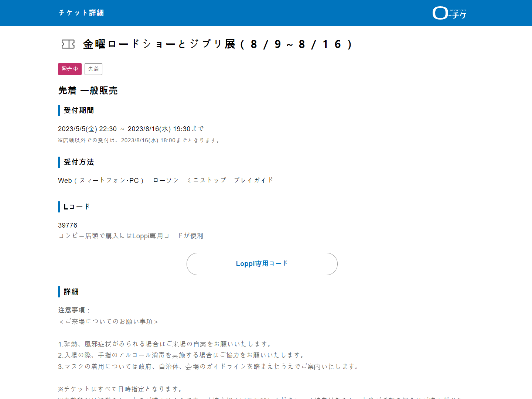This screenshot has width=532, height=399.
Task: Click the チケット詳細 header title
Action: 81,13
